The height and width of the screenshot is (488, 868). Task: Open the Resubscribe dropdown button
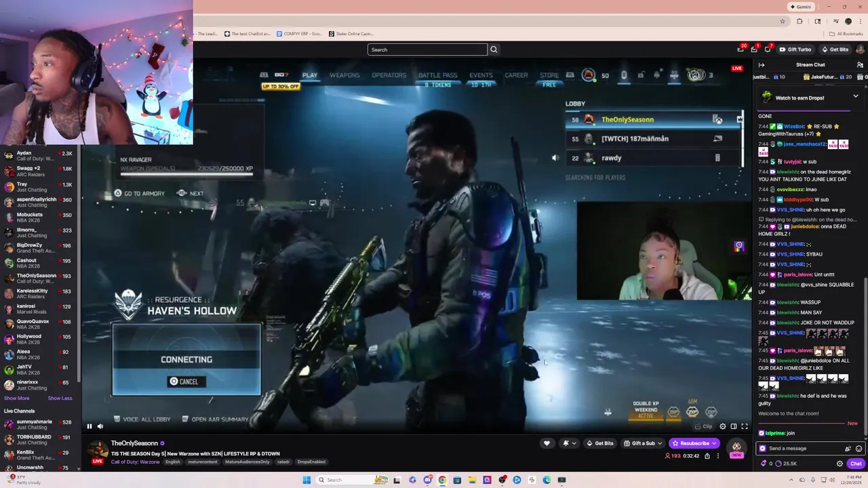(694, 443)
